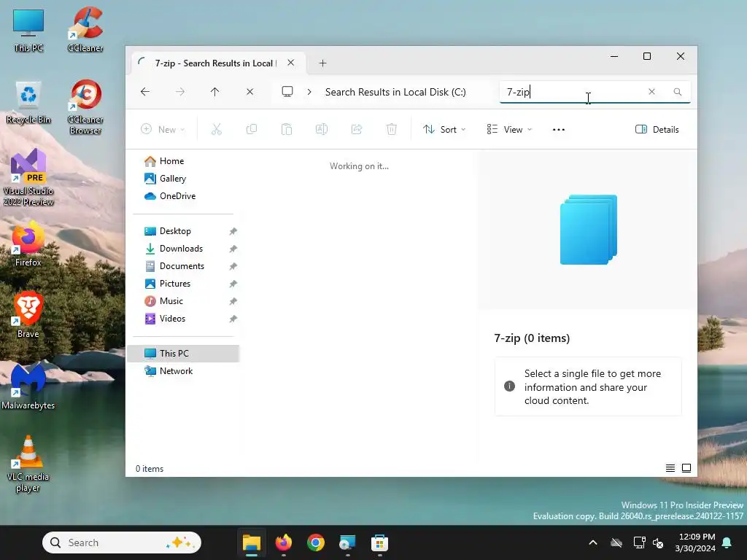Switch to large thumbnails view icon

pos(686,468)
